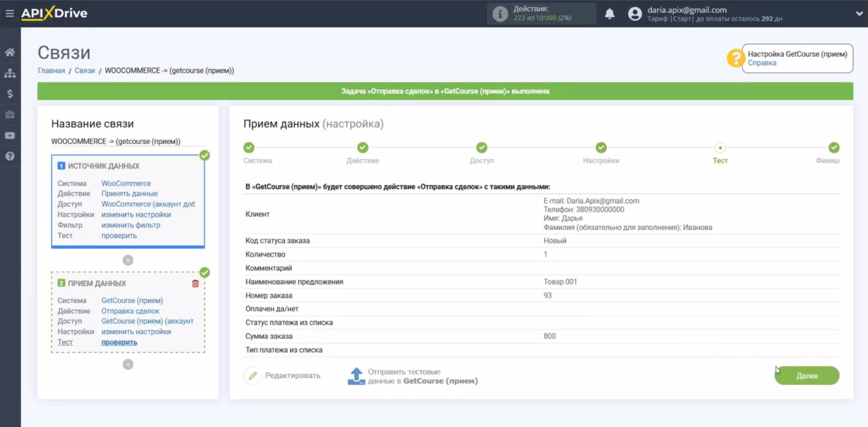Click the Оплачен да/нет row label
Screen dimensions: 868x427
pyautogui.click(x=272, y=309)
